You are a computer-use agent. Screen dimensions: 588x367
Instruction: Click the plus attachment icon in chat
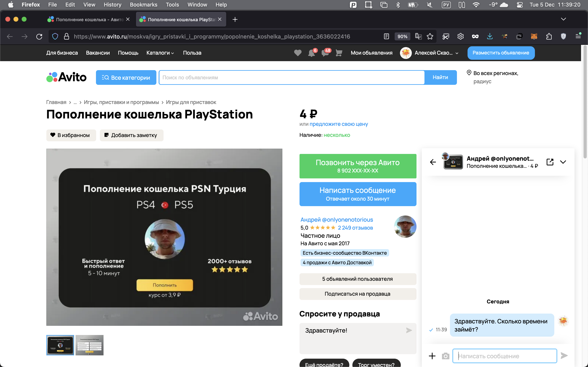pos(432,356)
